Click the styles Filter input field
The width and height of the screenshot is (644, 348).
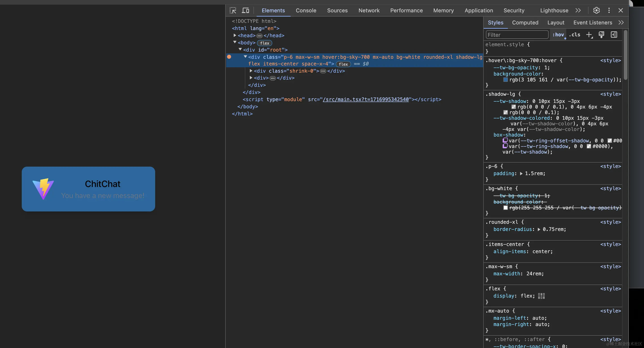[x=517, y=35]
